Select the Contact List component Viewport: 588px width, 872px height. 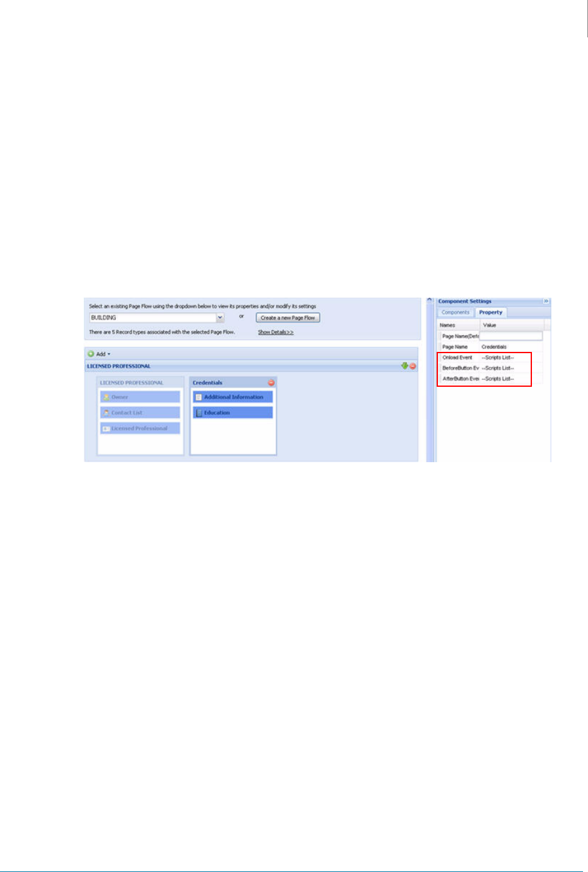[140, 412]
